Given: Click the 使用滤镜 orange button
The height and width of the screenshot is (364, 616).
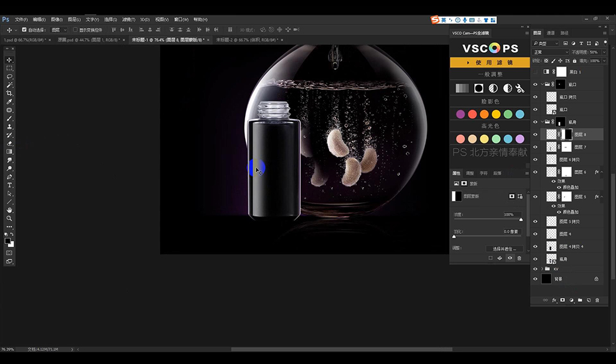Looking at the screenshot, I should point(490,62).
